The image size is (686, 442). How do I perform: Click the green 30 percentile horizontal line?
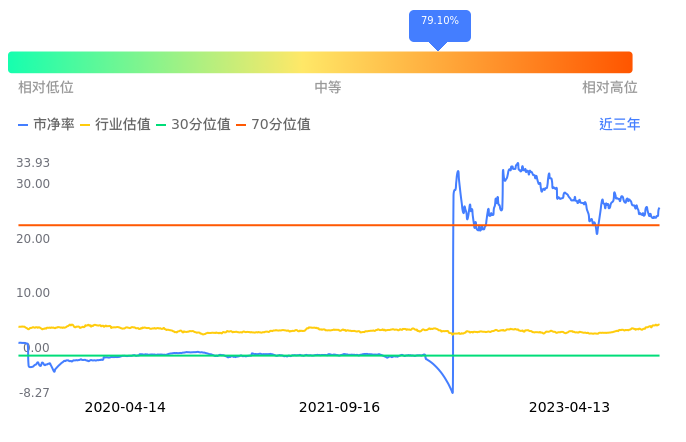[550, 355]
